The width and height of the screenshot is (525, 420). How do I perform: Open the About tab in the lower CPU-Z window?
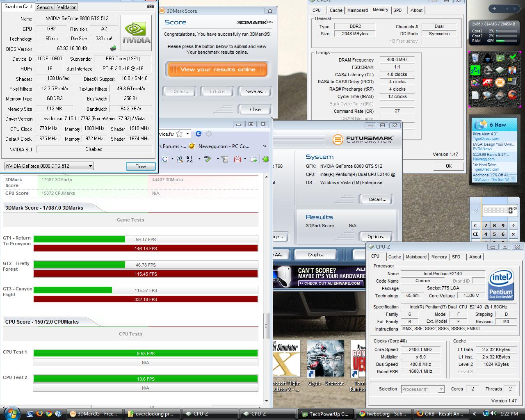pyautogui.click(x=475, y=257)
